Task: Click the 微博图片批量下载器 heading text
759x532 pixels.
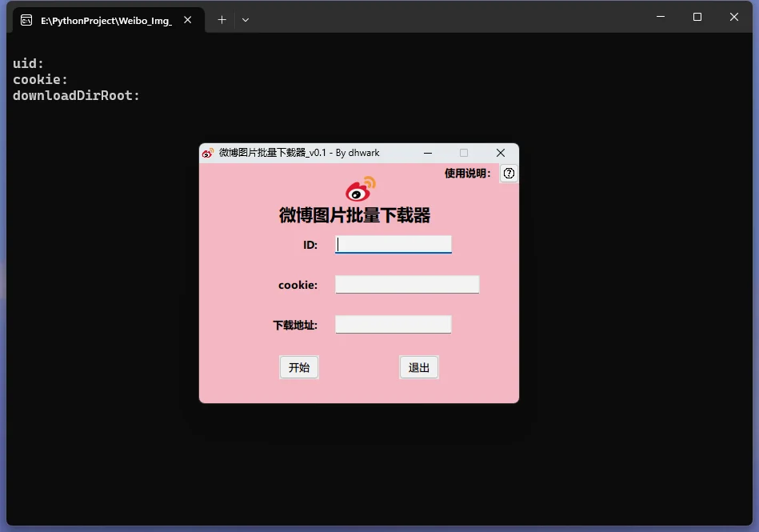Action: [x=355, y=215]
